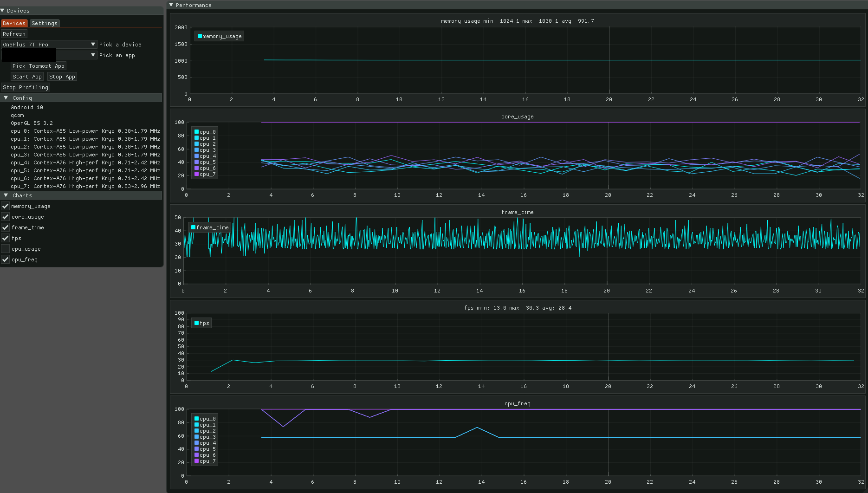Switch to the Devices tab
868x493 pixels.
click(14, 23)
